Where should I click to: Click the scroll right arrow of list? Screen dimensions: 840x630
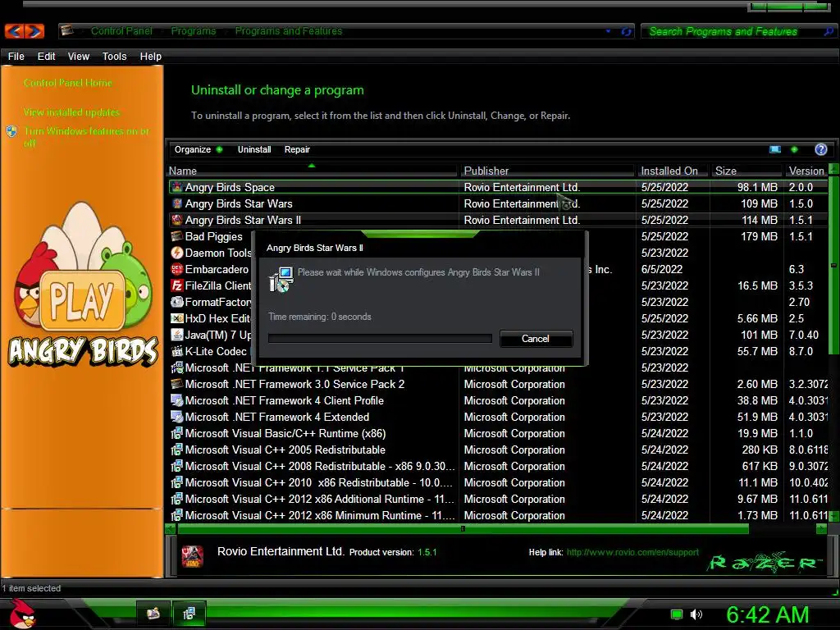(x=821, y=529)
